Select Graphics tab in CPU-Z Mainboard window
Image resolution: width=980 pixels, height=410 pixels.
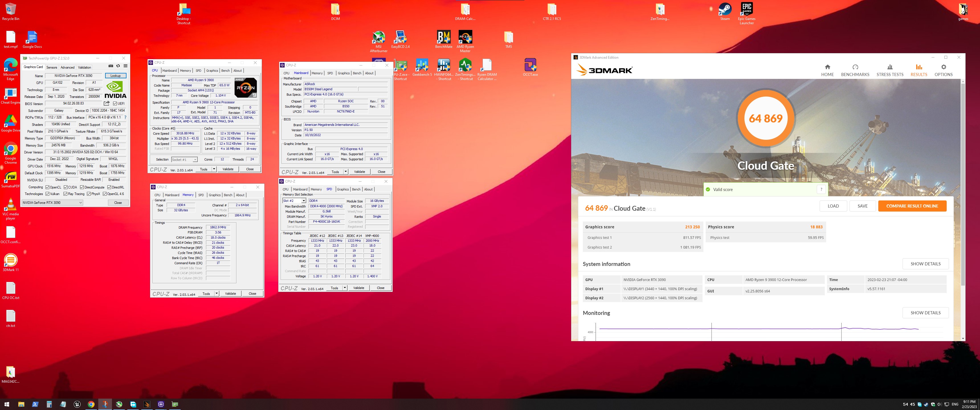click(x=344, y=73)
